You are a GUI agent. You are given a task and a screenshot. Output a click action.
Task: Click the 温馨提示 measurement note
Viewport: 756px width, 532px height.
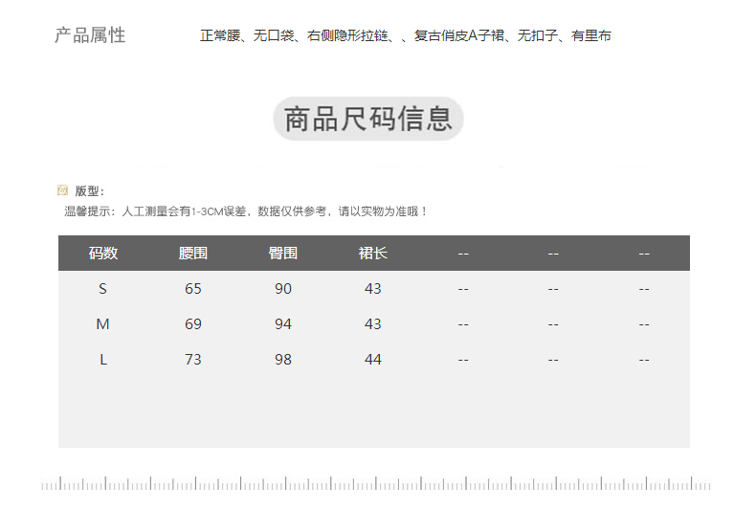pos(246,211)
